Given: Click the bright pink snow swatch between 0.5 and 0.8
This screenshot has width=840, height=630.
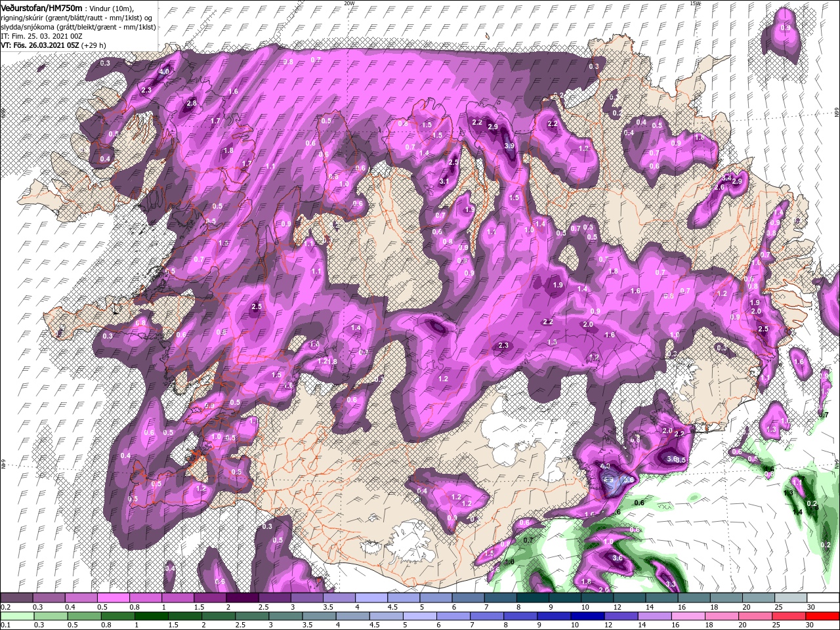Looking at the screenshot, I should click(x=113, y=598).
